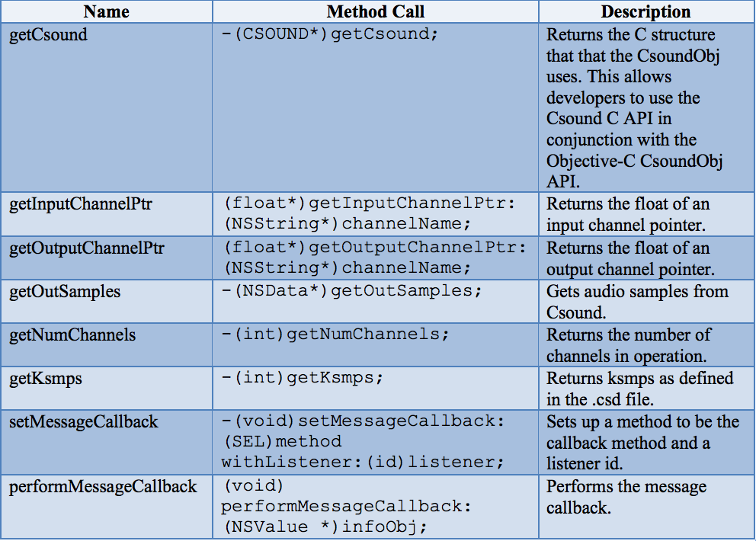Click the Description column header

click(645, 11)
